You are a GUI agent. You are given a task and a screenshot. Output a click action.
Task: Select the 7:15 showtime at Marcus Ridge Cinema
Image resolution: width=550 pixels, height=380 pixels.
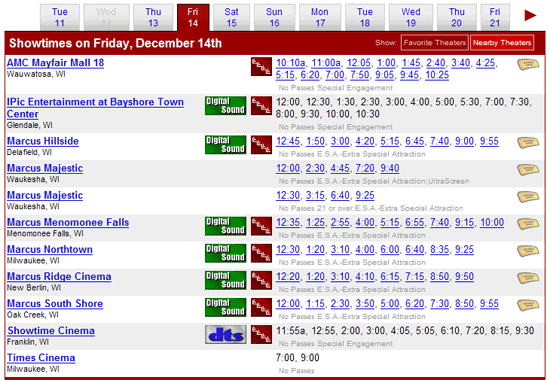[415, 276]
